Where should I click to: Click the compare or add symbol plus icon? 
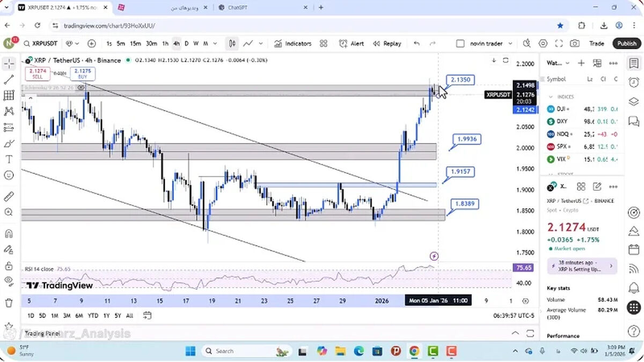click(92, 43)
